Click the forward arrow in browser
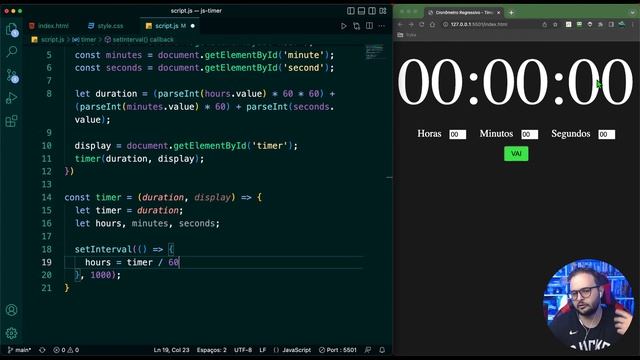This screenshot has height=360, width=640. pos(411,24)
